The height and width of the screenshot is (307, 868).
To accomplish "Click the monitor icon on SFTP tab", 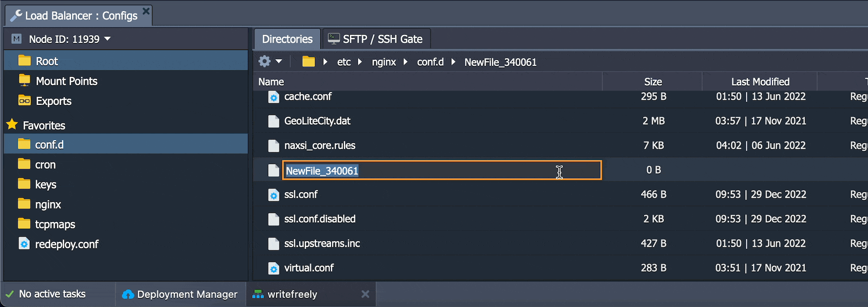I will tap(334, 39).
